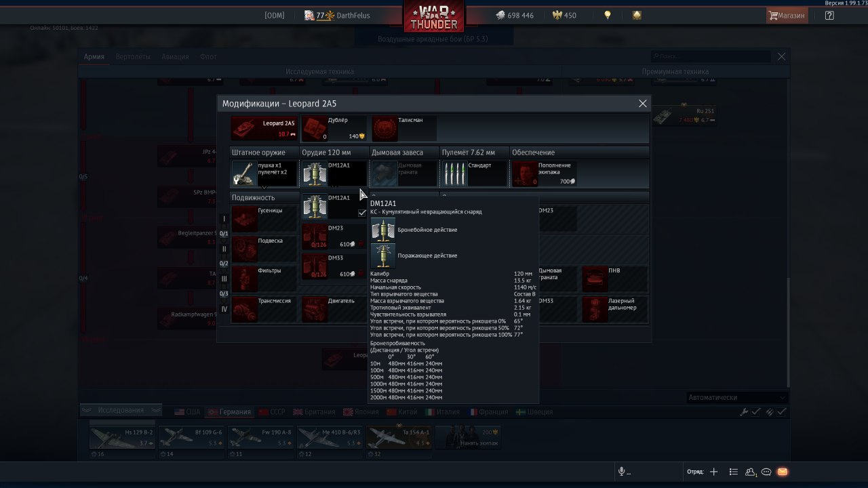Open the orange mail envelope icon

(782, 472)
